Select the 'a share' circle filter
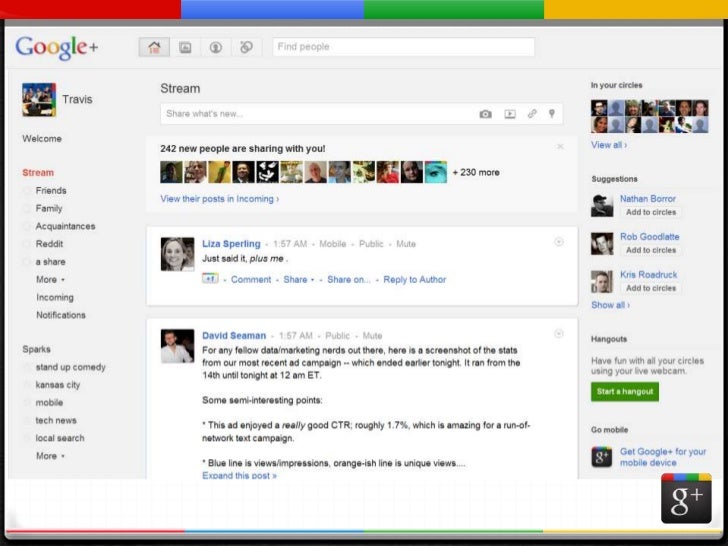The image size is (728, 546). point(51,261)
